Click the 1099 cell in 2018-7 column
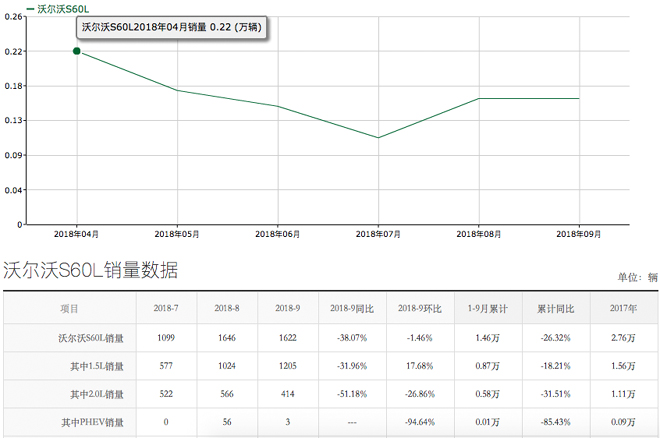The image size is (660, 438). [166, 338]
